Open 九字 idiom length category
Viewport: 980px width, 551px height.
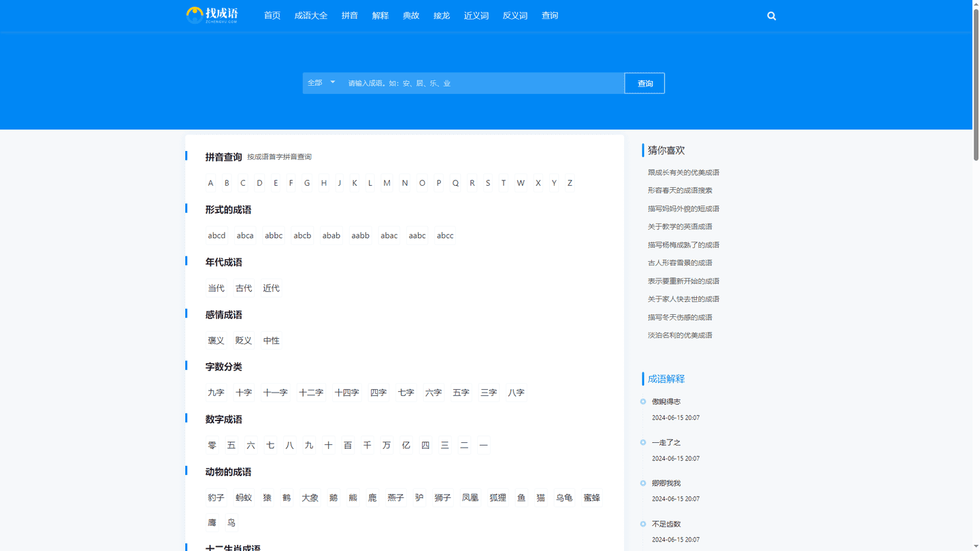pos(216,393)
